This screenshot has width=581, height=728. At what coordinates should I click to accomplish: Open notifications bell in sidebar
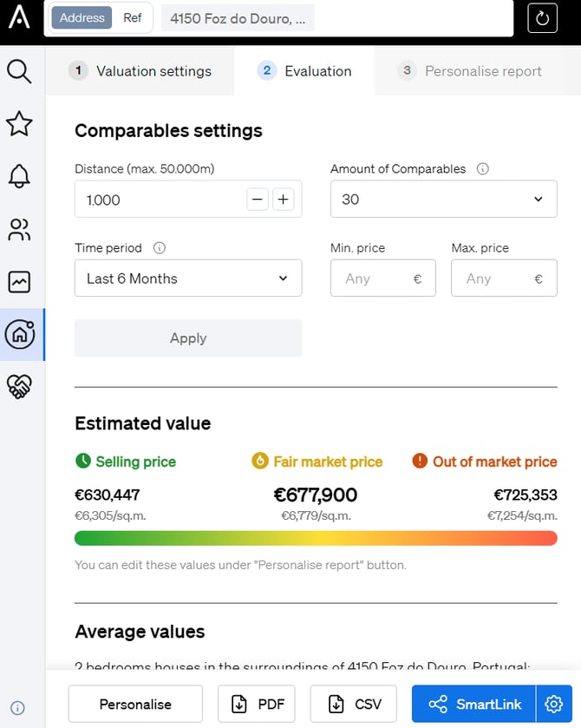tap(19, 176)
